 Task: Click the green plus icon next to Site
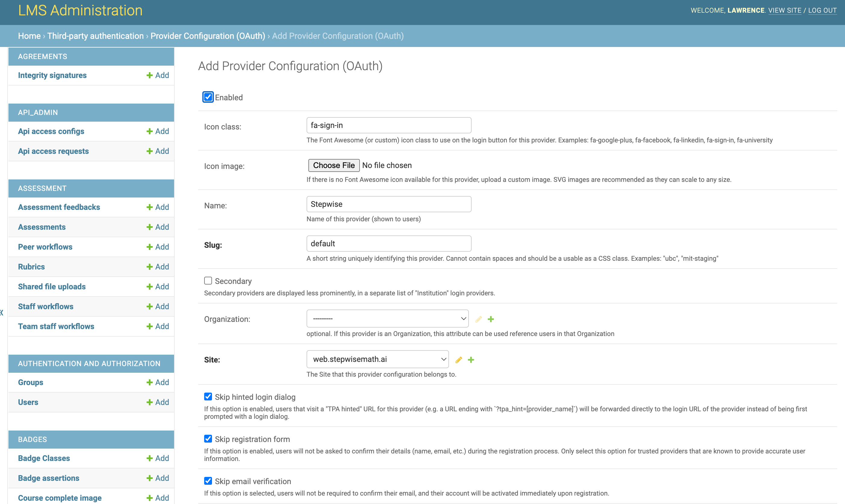[471, 360]
